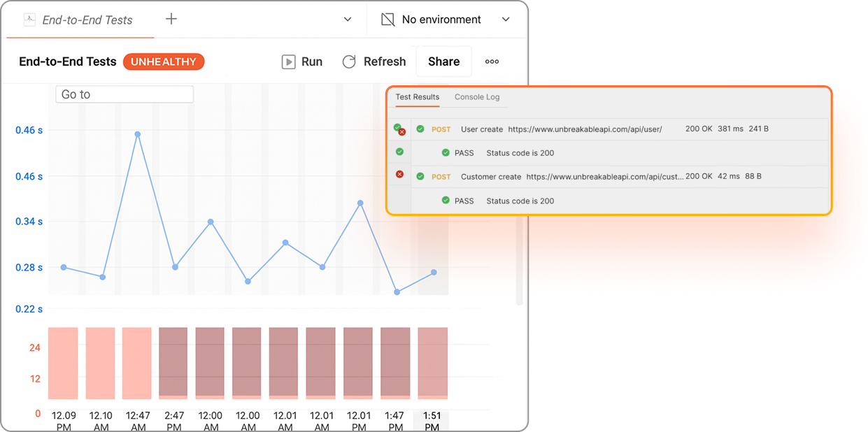The height and width of the screenshot is (432, 868).
Task: Click the Share button
Action: [443, 62]
